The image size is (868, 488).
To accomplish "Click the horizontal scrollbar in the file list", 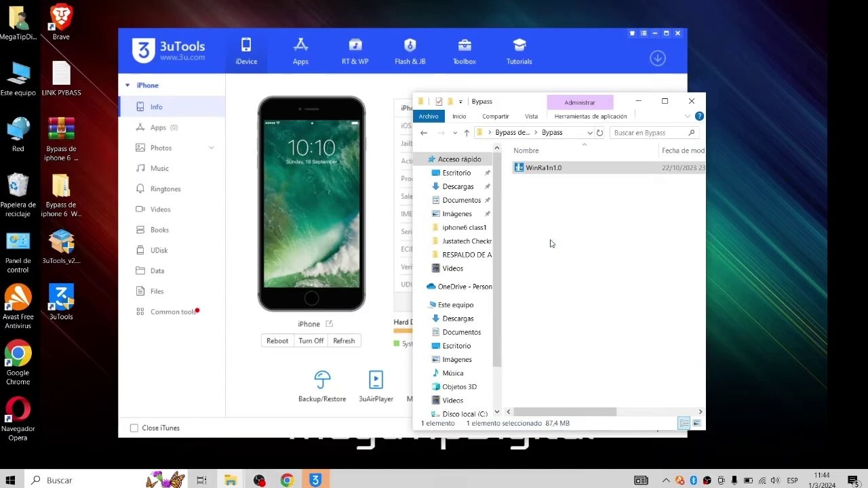I will pyautogui.click(x=565, y=411).
